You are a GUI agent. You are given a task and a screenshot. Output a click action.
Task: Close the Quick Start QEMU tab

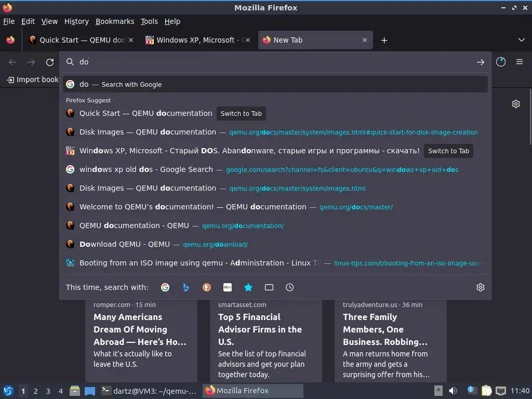[131, 40]
